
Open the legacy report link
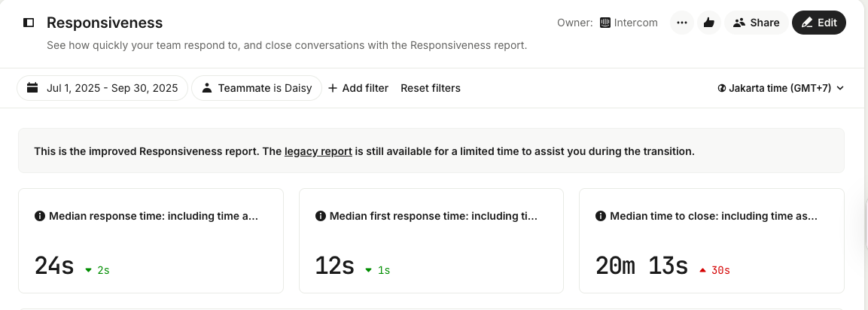(318, 151)
